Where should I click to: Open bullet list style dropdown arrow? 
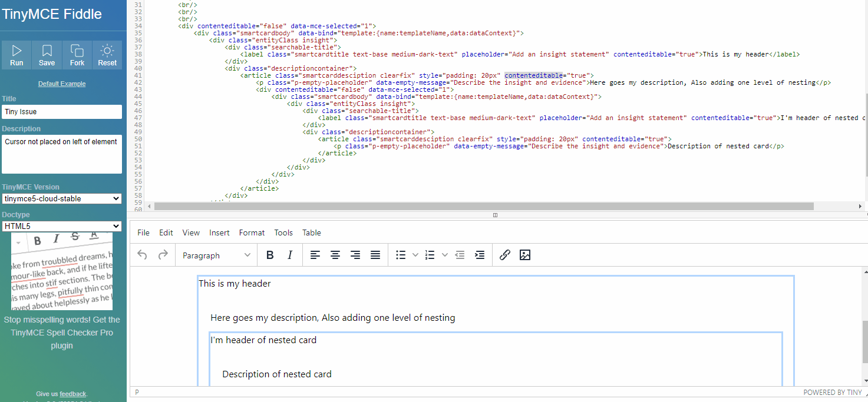click(415, 255)
